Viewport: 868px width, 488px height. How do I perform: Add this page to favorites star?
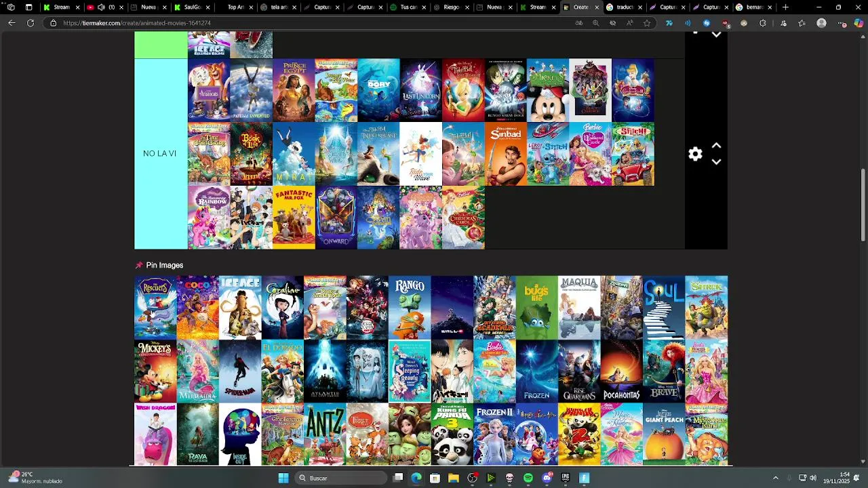(647, 23)
